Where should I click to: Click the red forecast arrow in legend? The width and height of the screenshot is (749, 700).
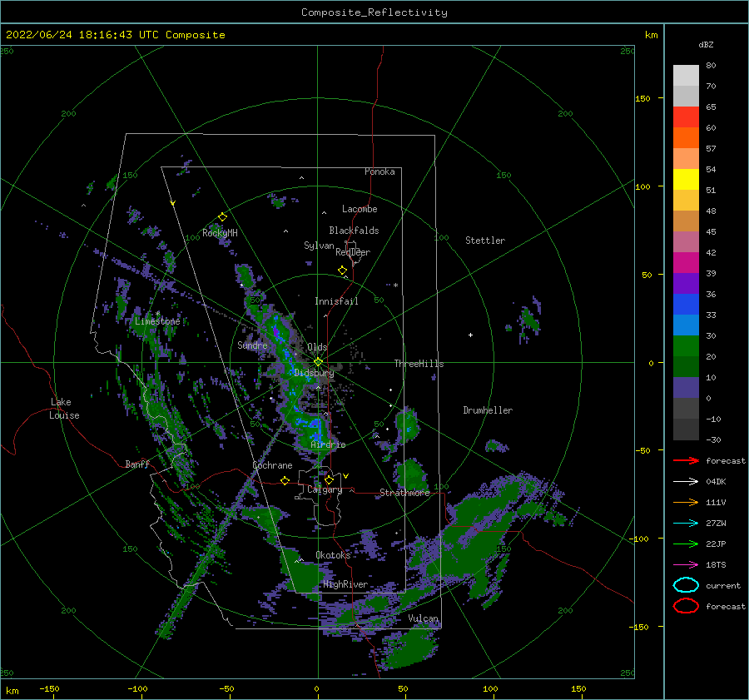(686, 460)
